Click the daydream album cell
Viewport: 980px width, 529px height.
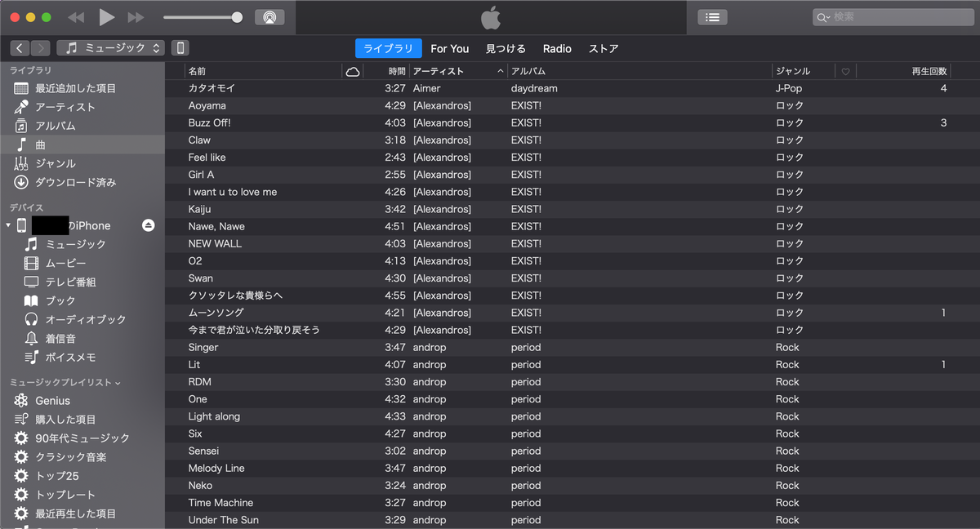point(534,88)
